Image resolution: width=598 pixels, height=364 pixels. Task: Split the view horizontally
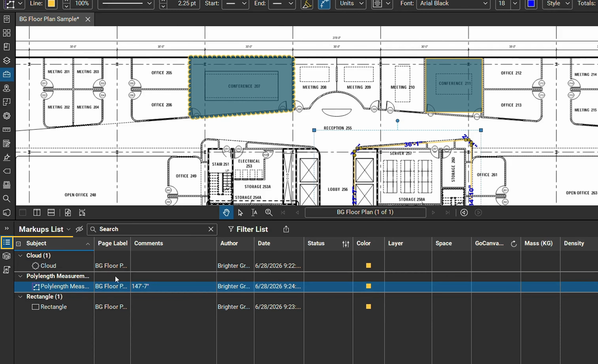tap(51, 212)
